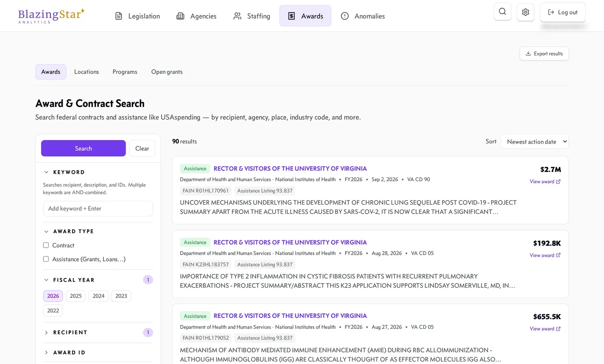Viewport: 604px width, 364px height.
Task: Open University of Virginia award title dated Aug 27
Action: [x=290, y=316]
